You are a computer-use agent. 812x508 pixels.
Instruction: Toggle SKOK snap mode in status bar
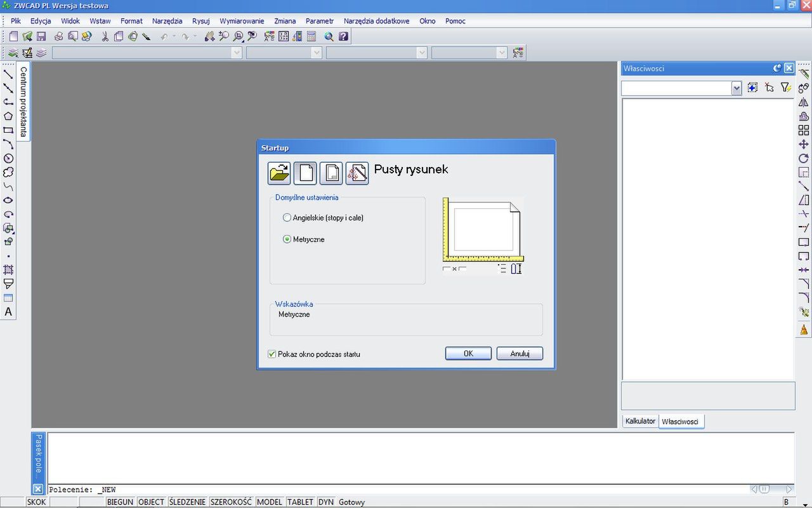pyautogui.click(x=36, y=502)
